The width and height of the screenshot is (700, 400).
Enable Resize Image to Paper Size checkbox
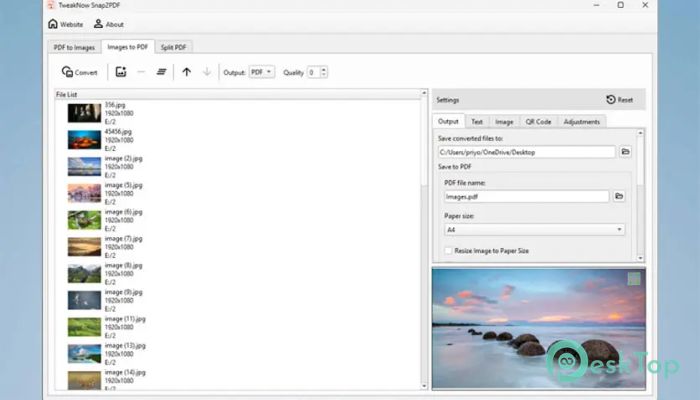pos(448,251)
